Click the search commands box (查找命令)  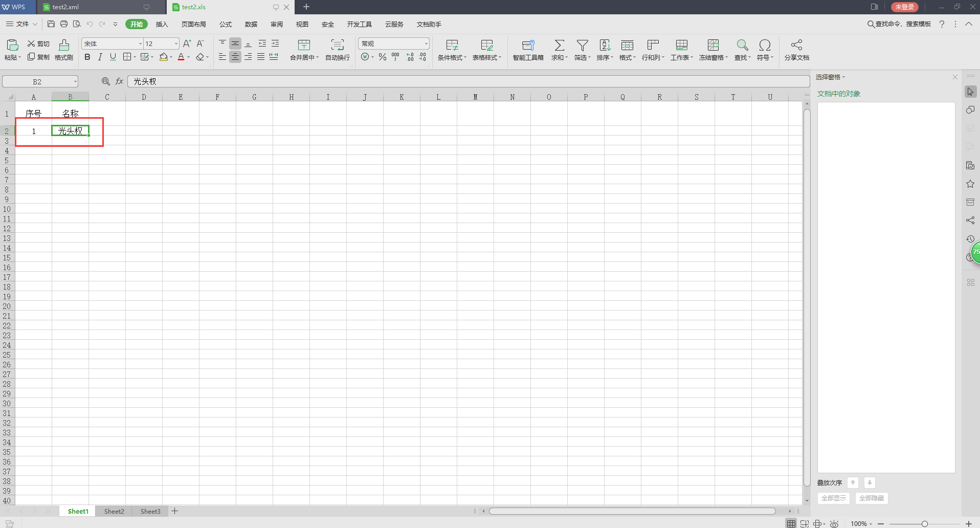(899, 24)
